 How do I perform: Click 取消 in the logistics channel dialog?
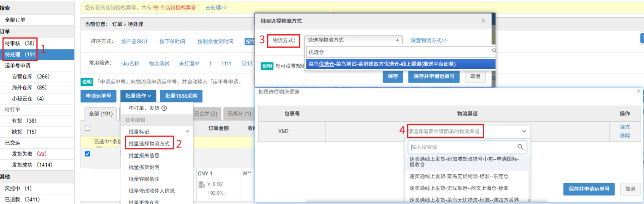click(630, 189)
